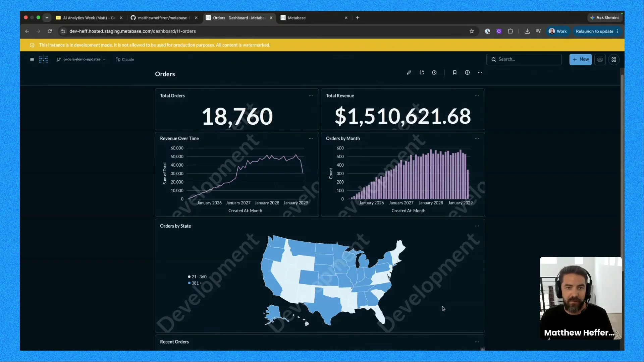This screenshot has height=362, width=644.
Task: Expand the orders-demo-updates branch dropdown
Action: point(81,59)
